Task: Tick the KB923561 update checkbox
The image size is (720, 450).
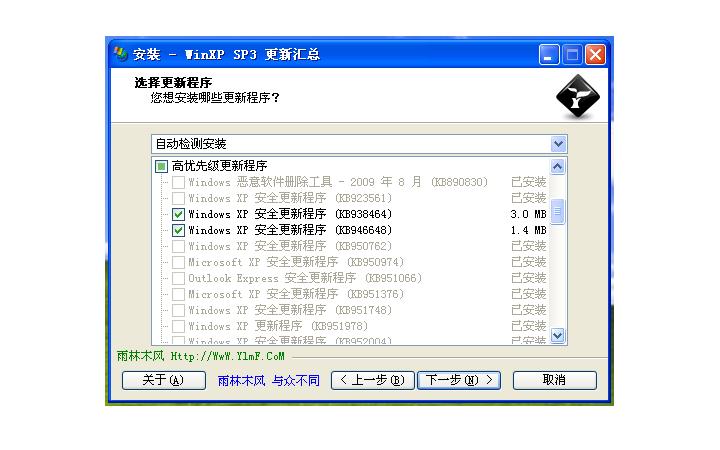Action: coord(178,198)
